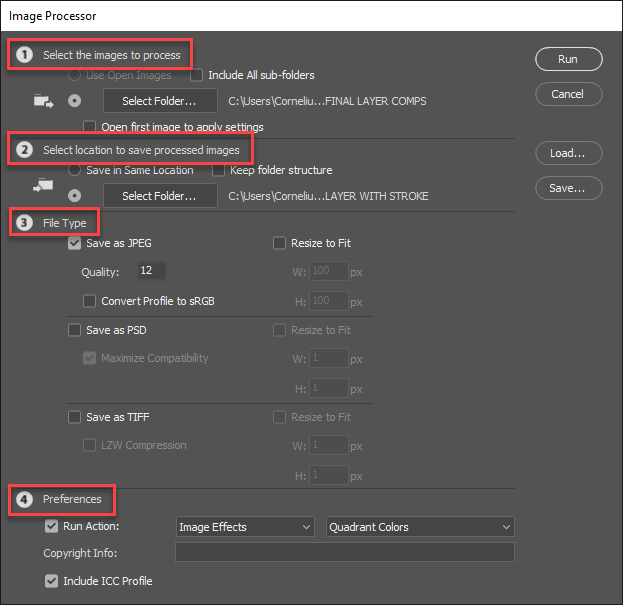Click the JPEG width W field

[329, 271]
